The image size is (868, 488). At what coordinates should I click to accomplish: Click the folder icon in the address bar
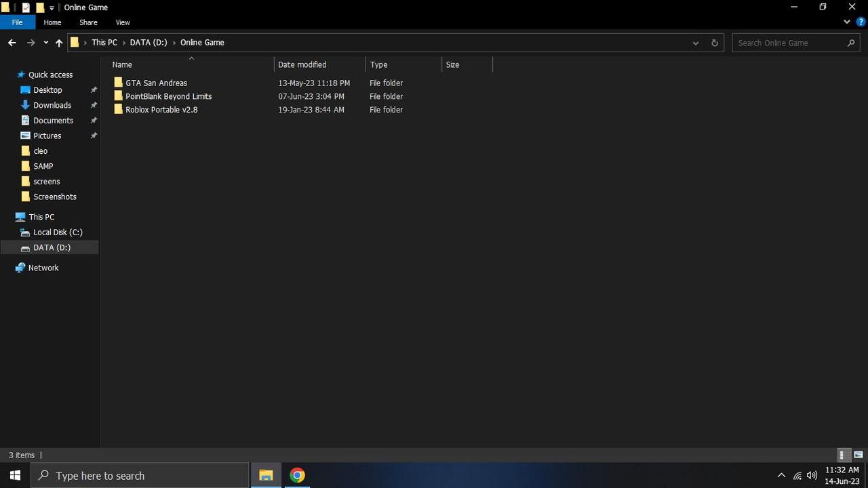point(75,42)
